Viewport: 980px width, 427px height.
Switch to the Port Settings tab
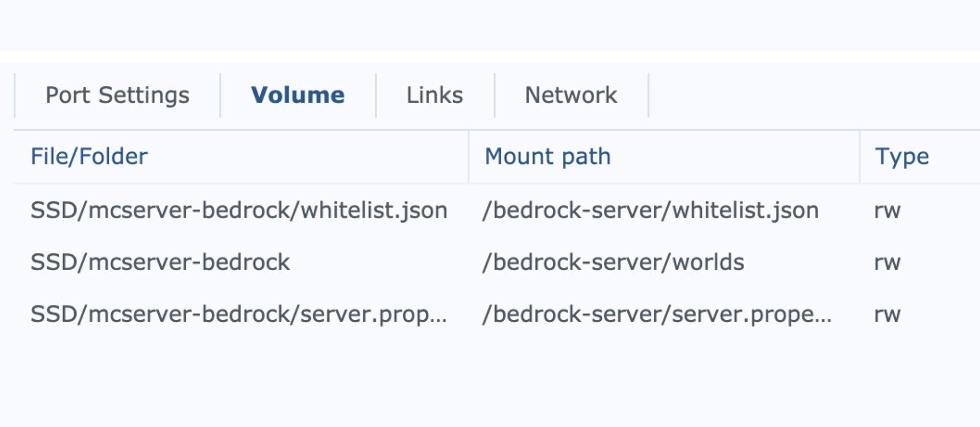[x=117, y=96]
